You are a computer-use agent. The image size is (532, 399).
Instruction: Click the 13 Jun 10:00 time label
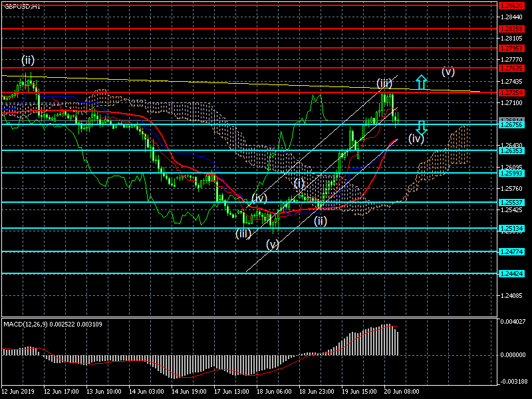point(104,391)
